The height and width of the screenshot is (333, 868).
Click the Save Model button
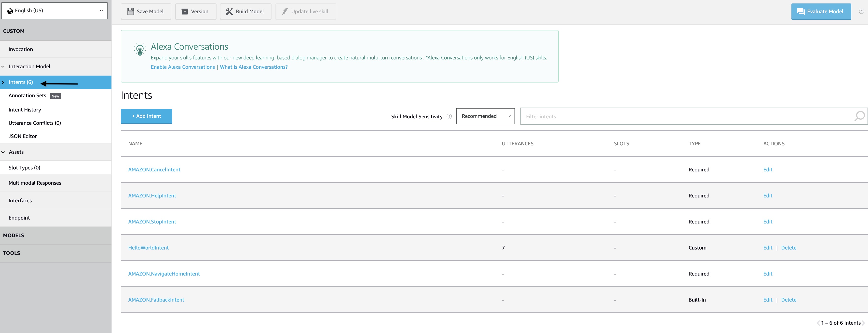coord(146,12)
